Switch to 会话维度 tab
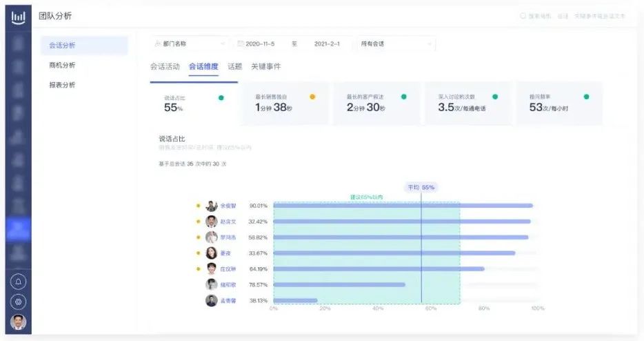644x341 pixels. click(x=203, y=66)
